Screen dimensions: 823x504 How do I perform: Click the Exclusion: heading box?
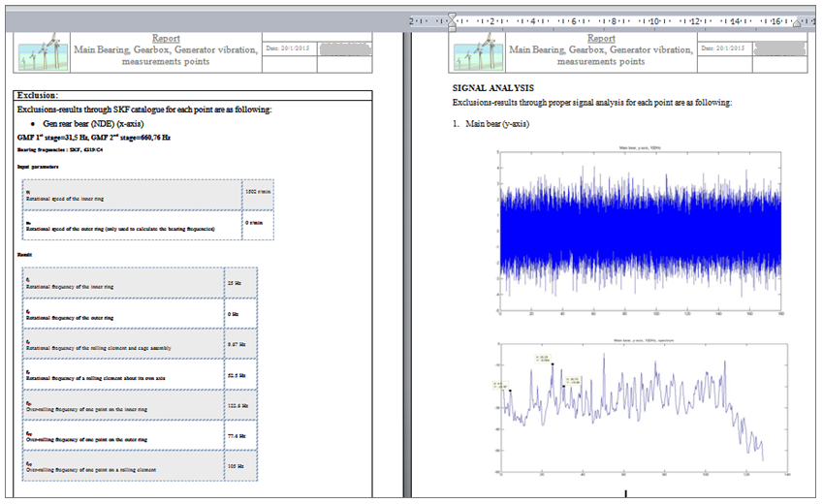point(193,95)
